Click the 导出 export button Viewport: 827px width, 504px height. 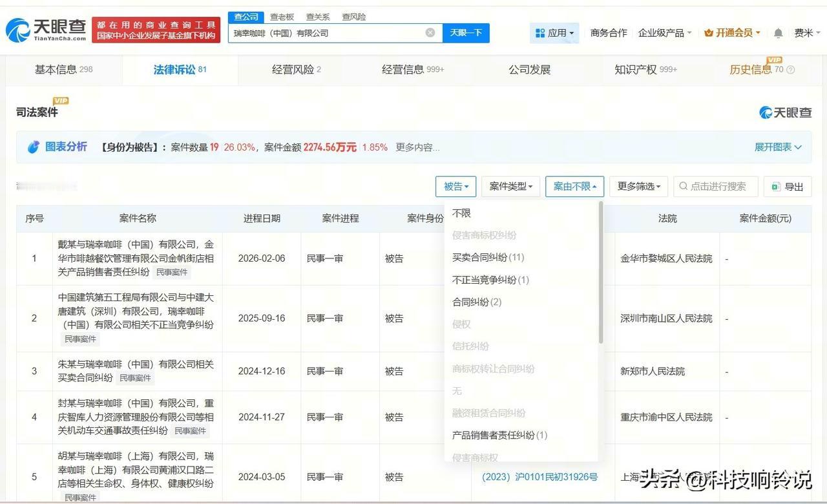[x=787, y=187]
